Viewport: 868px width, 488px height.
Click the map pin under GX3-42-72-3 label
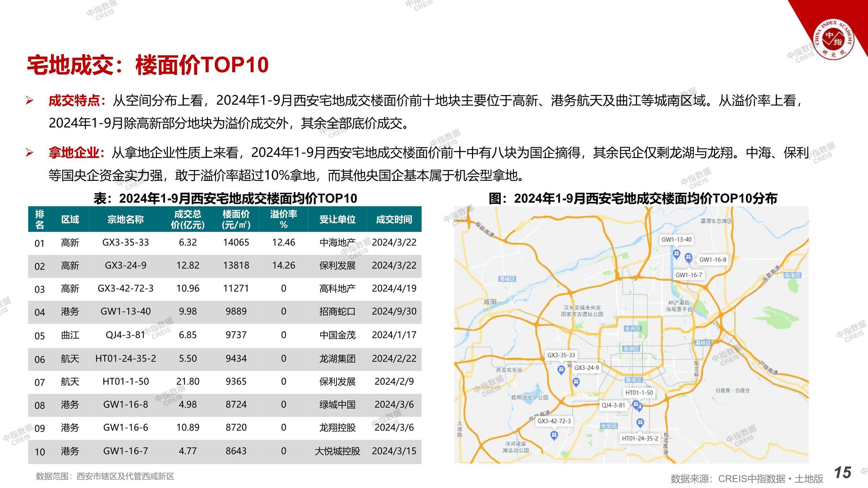coord(554,435)
